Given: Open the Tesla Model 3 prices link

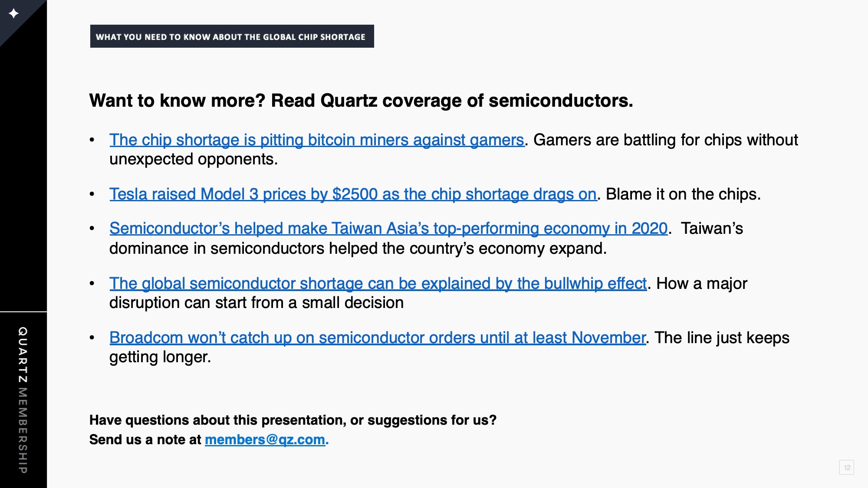Looking at the screenshot, I should tap(353, 194).
